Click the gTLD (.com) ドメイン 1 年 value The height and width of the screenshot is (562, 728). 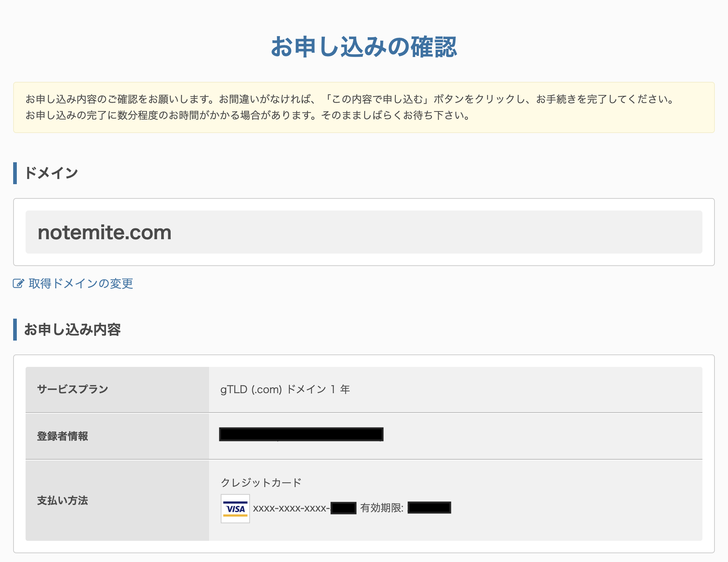285,390
